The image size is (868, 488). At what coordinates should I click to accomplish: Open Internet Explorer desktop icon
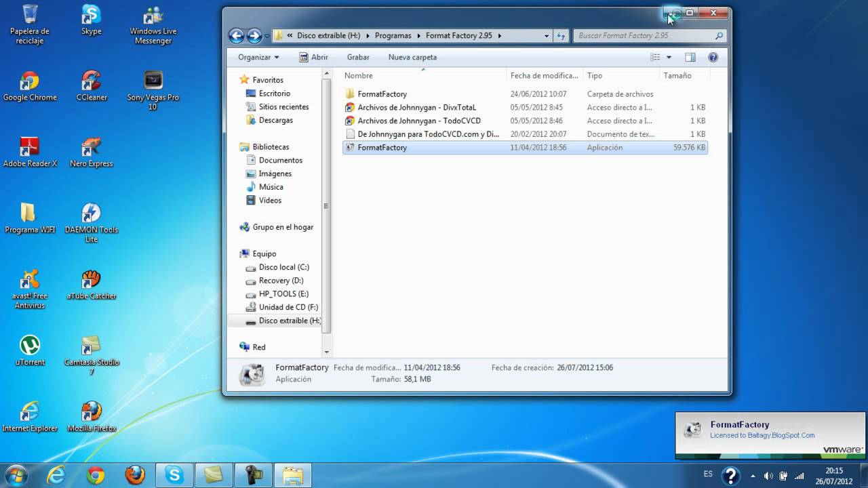30,417
